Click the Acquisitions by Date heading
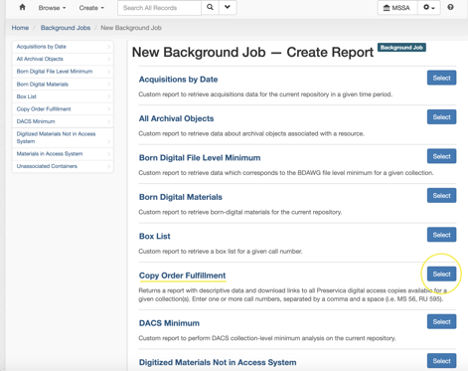The image size is (468, 371). pyautogui.click(x=178, y=79)
